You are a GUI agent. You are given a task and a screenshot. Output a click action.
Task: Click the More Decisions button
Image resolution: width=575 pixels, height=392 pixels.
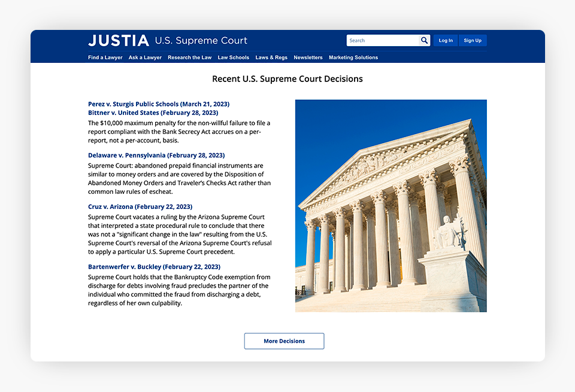[284, 341]
